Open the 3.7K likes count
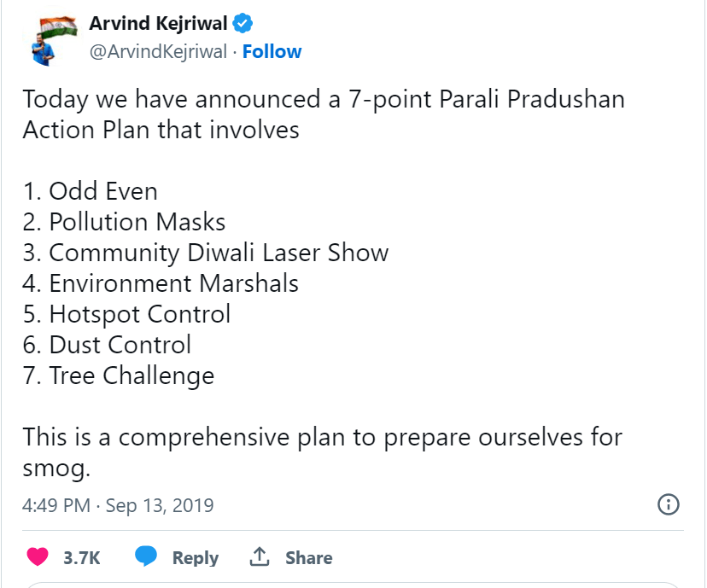707x588 pixels. [x=82, y=558]
